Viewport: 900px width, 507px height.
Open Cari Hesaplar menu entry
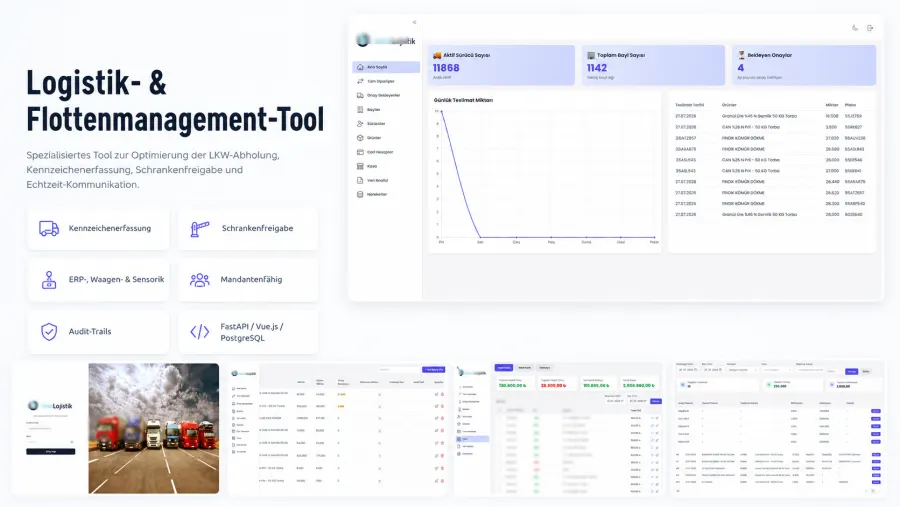click(x=386, y=152)
